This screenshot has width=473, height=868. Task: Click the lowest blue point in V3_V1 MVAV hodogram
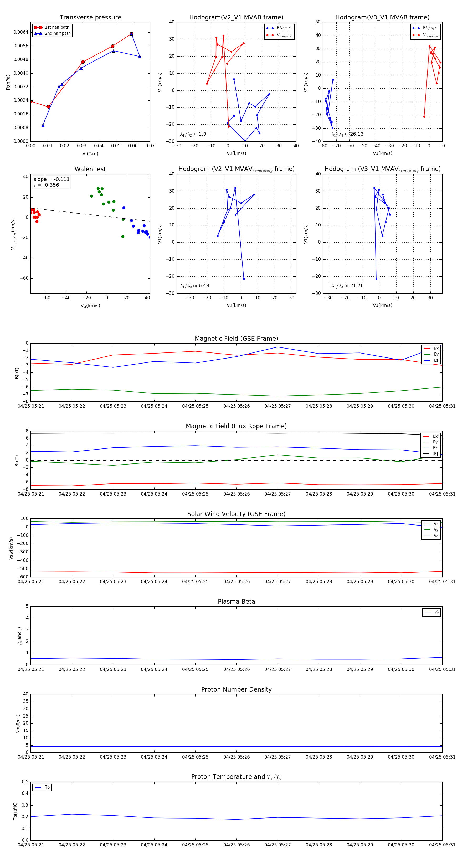[x=376, y=279]
